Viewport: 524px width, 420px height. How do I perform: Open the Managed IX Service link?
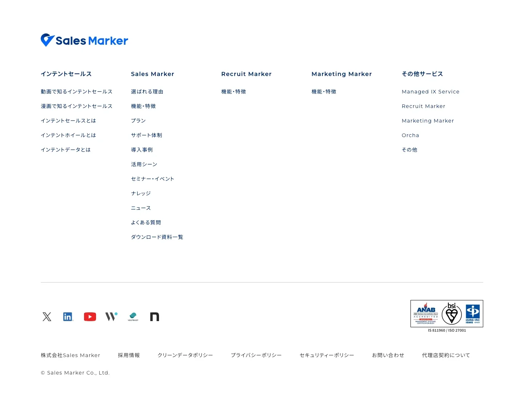coord(430,92)
